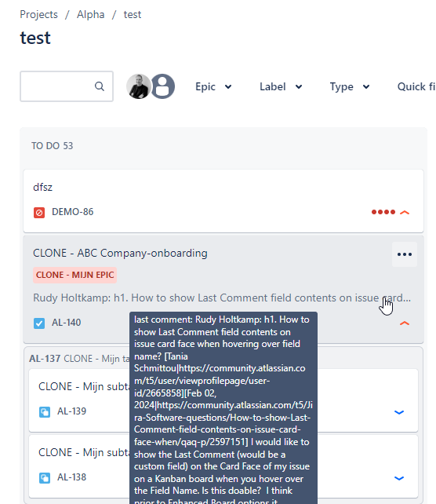Viewport: 436px width, 504px height.
Task: Open the Epic filter dropdown
Action: click(x=213, y=86)
